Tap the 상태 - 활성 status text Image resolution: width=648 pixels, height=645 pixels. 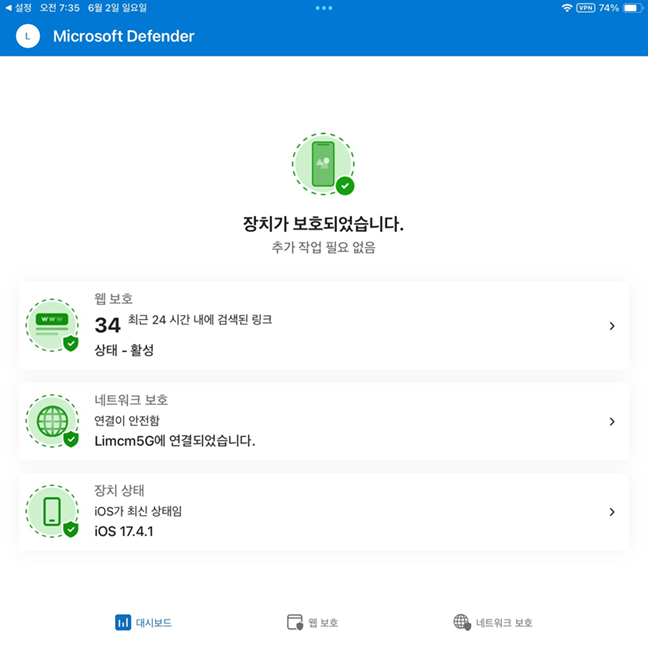click(124, 350)
